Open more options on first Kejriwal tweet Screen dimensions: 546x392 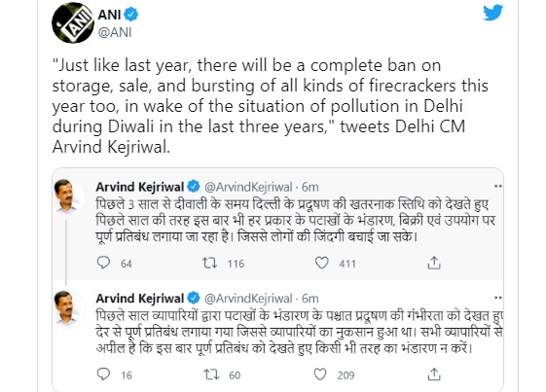(x=498, y=186)
